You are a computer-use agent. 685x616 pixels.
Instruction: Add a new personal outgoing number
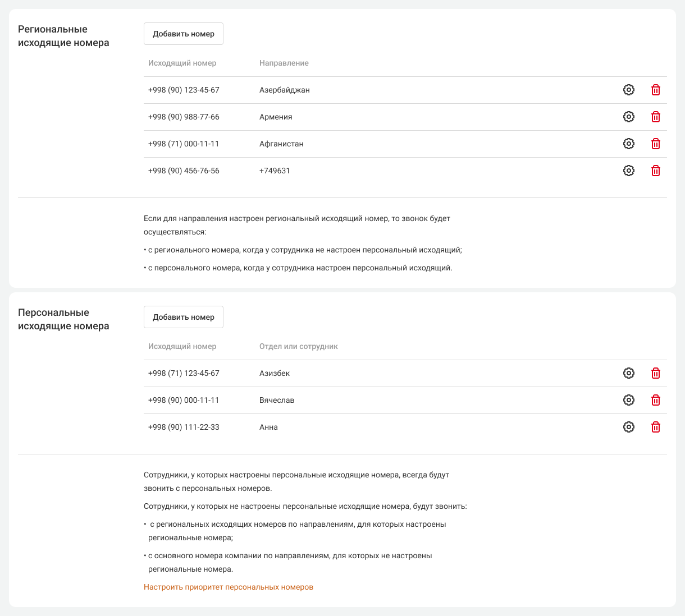pyautogui.click(x=184, y=317)
